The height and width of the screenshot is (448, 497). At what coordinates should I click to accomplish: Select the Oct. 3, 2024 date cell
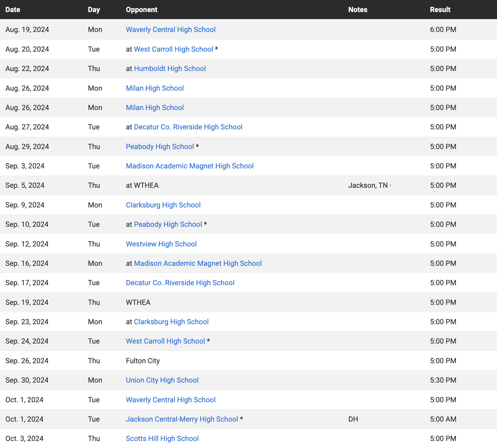pyautogui.click(x=24, y=438)
